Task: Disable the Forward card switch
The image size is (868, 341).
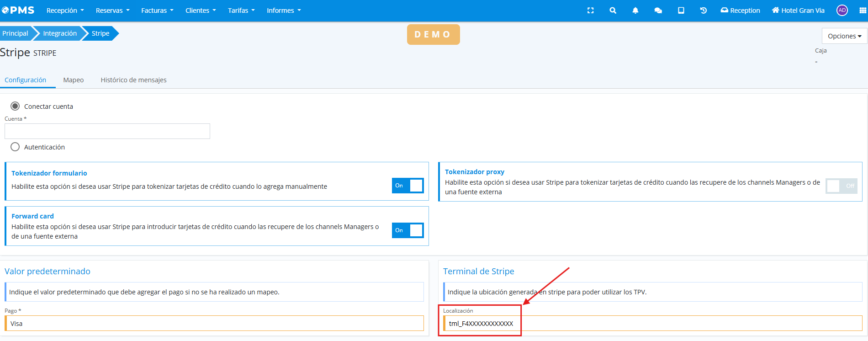Action: click(x=408, y=230)
